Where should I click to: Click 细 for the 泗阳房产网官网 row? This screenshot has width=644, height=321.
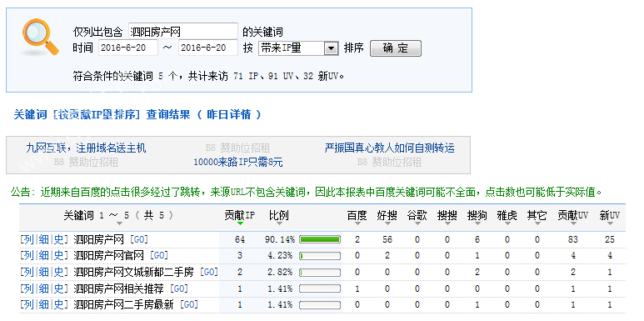(x=44, y=256)
